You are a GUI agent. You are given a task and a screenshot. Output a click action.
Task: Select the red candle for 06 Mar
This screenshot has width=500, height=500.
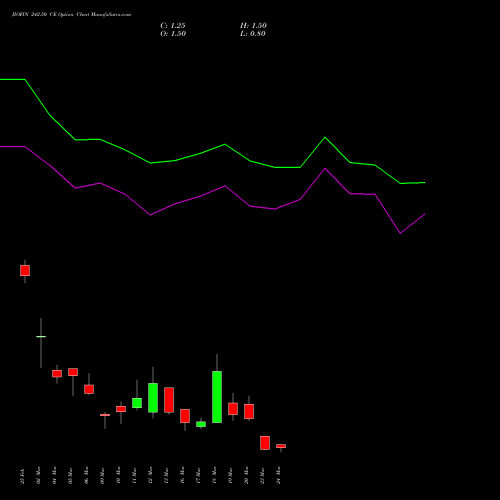pyautogui.click(x=89, y=389)
